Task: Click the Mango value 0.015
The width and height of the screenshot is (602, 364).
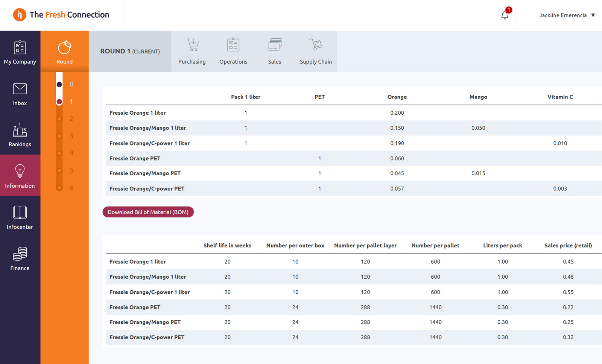Action: point(478,173)
